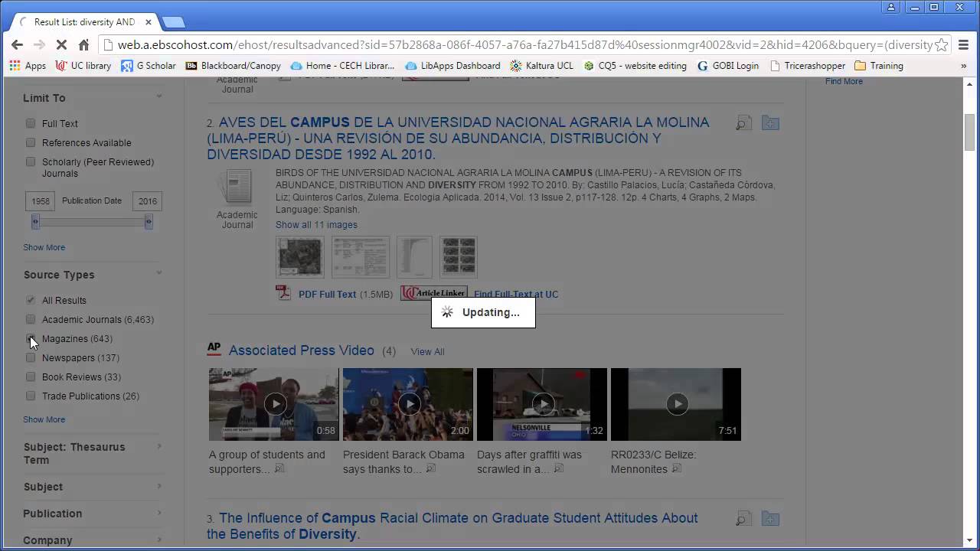The height and width of the screenshot is (551, 980).
Task: Click the right publication date slider handle
Action: coord(149,222)
